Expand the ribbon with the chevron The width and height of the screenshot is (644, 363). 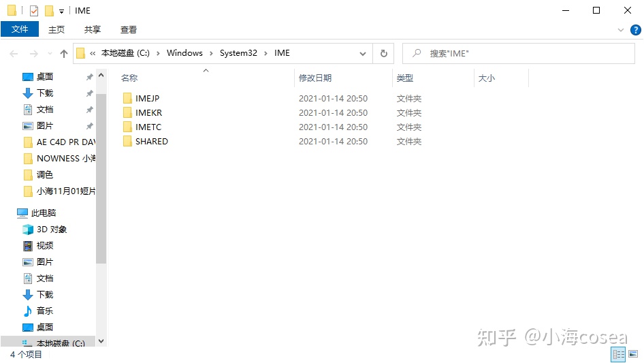[621, 30]
